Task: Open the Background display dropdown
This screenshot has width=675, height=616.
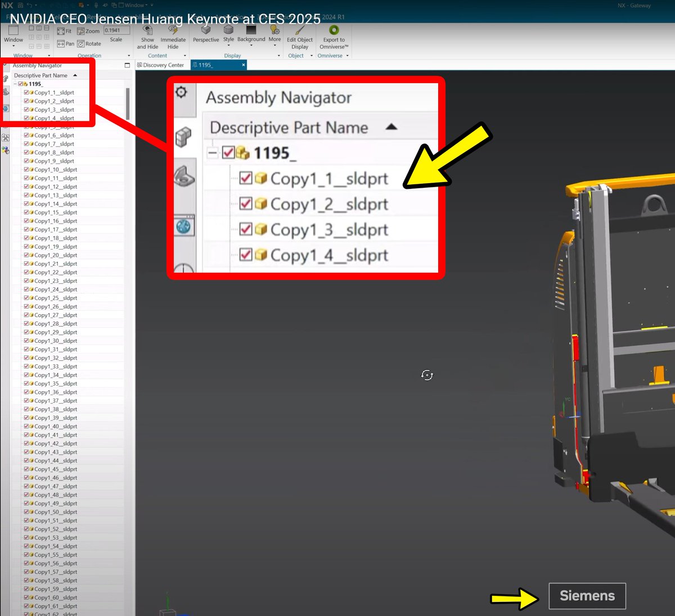Action: (251, 44)
